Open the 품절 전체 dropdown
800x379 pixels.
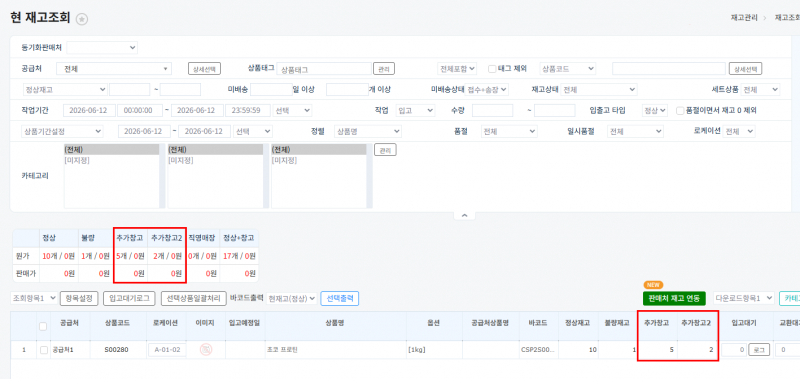click(509, 131)
